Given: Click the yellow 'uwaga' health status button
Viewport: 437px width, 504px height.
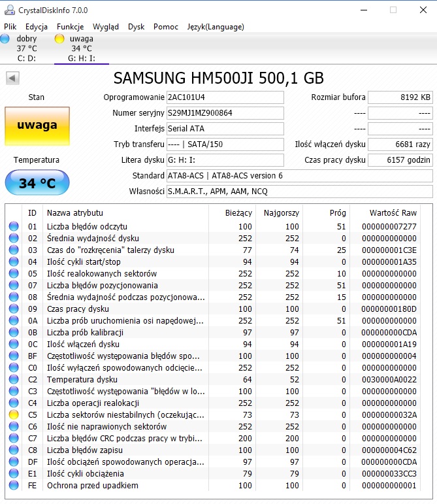Looking at the screenshot, I should point(37,126).
